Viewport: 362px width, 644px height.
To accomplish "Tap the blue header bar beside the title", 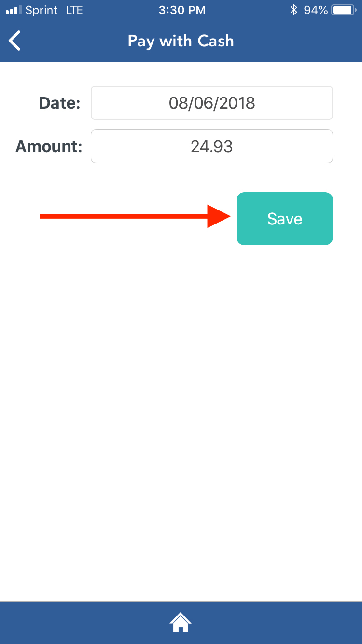I will click(294, 41).
